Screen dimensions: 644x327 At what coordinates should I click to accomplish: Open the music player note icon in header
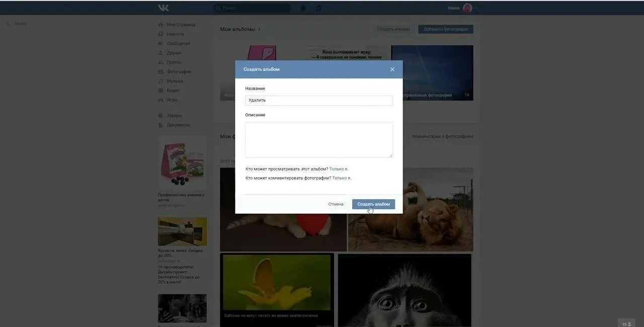(318, 8)
